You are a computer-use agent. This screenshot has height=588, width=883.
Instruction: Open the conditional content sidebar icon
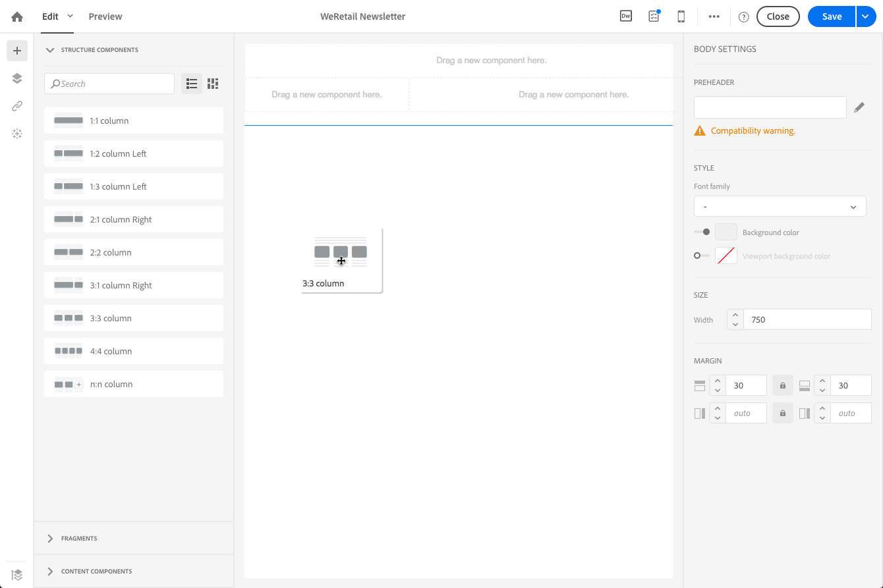tap(17, 134)
